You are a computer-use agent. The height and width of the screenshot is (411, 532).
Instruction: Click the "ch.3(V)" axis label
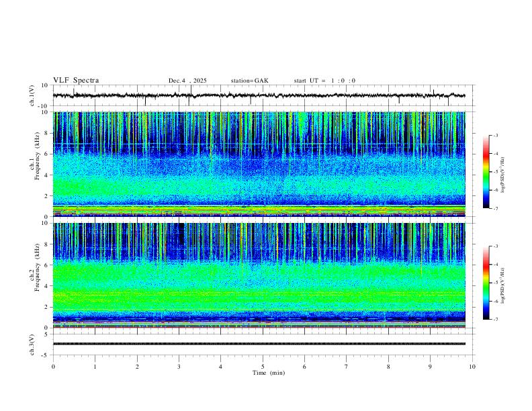click(32, 345)
